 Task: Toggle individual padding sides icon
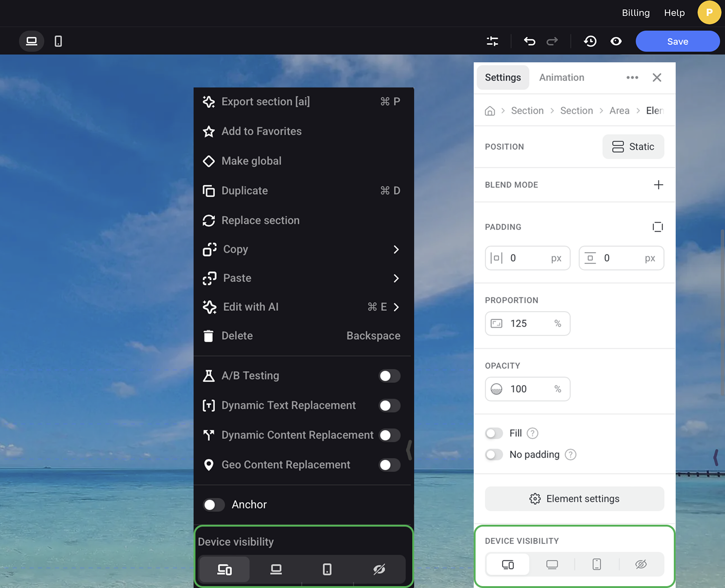coord(658,227)
